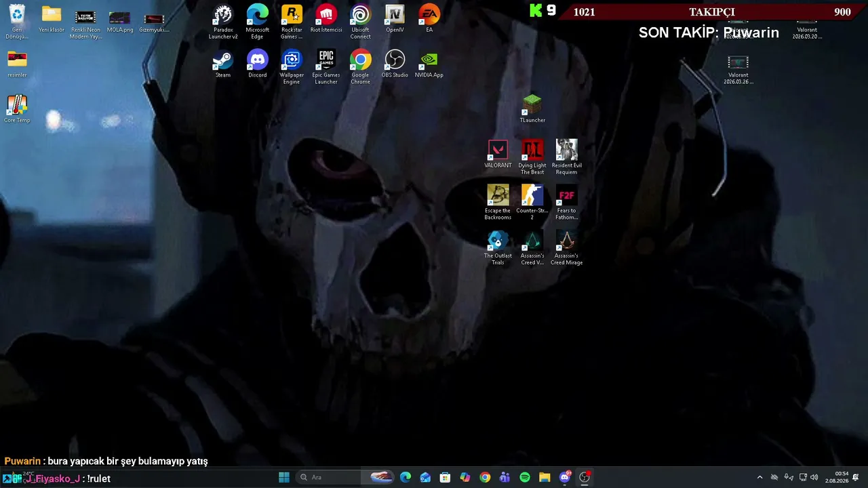Open the OpenIV shortcut
Viewport: 868px width, 488px height.
(x=395, y=19)
